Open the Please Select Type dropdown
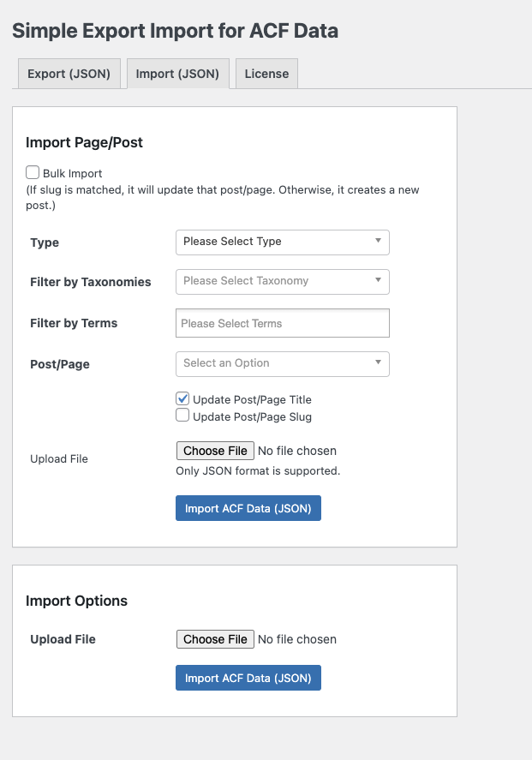The image size is (532, 760). click(x=274, y=242)
